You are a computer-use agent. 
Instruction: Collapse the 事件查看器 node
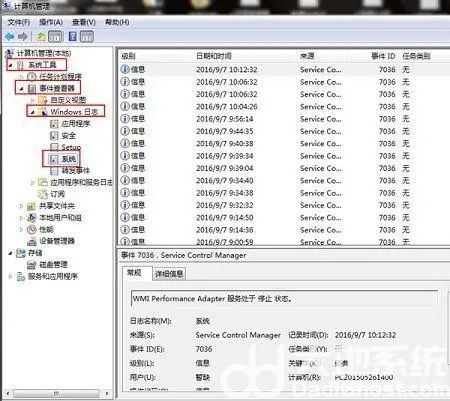coord(21,89)
